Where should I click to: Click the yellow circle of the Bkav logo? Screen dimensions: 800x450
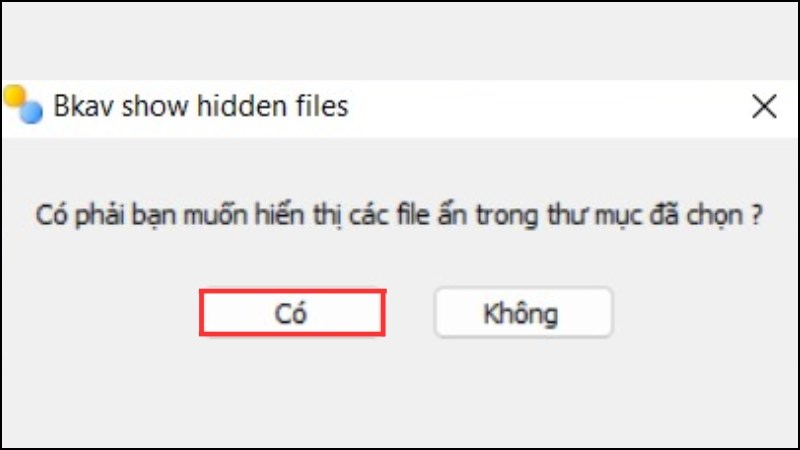click(14, 96)
